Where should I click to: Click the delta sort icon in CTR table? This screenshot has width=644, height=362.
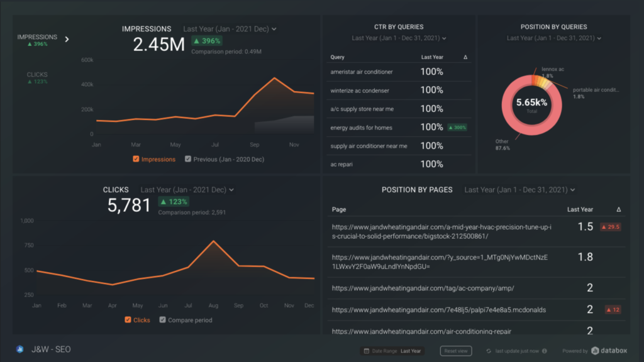[465, 57]
